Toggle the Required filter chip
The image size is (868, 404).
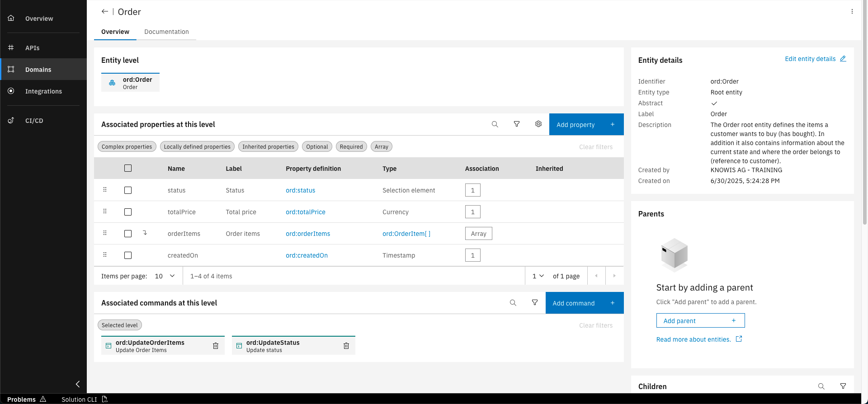[x=351, y=147]
